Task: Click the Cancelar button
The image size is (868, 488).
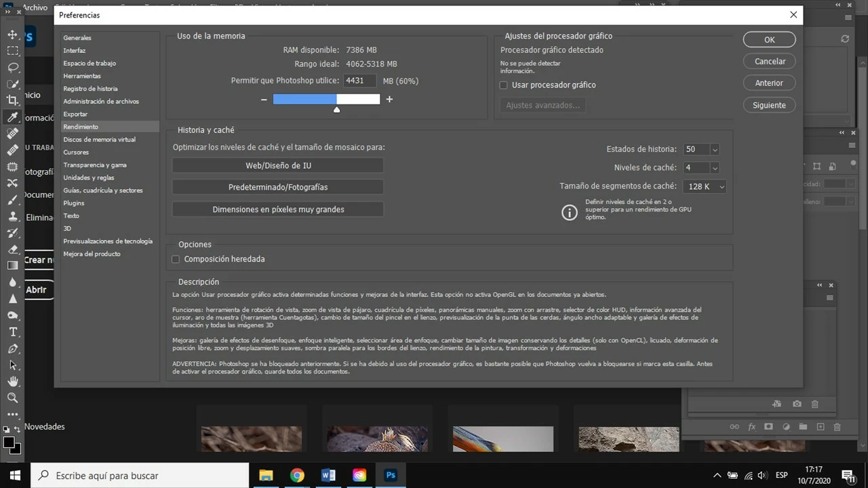Action: click(769, 61)
